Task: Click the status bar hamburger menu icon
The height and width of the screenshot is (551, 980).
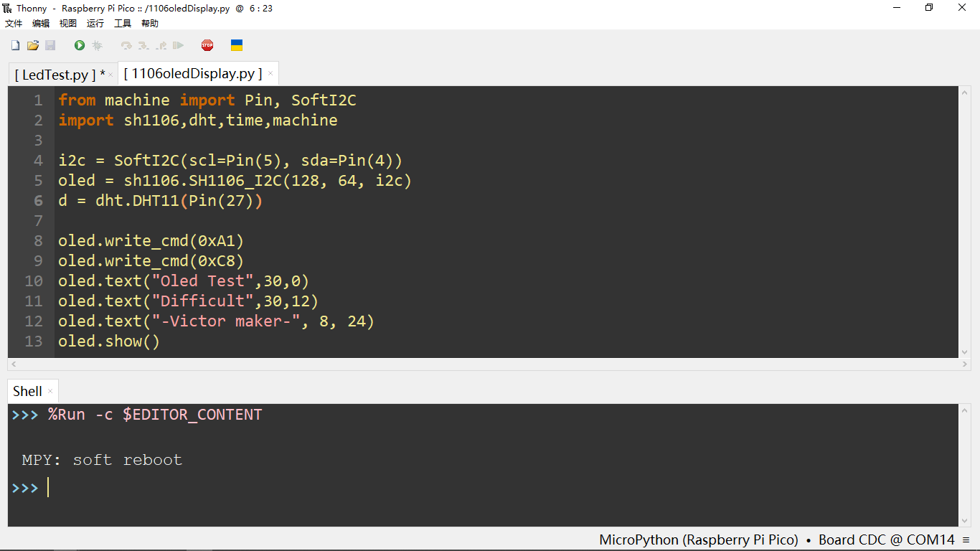Action: [966, 540]
